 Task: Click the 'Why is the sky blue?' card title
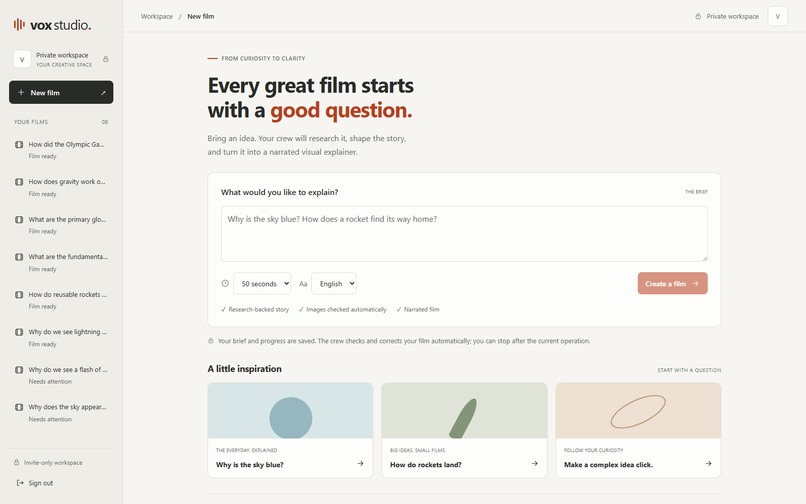tap(250, 464)
